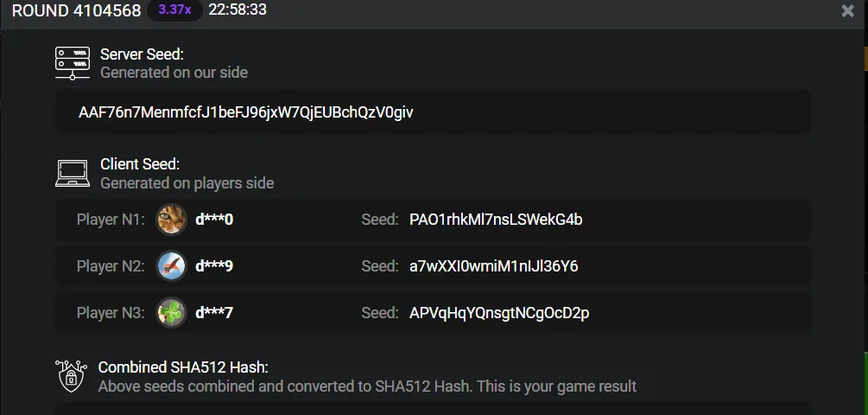Click the server rack icon
868x415 pixels.
[73, 62]
